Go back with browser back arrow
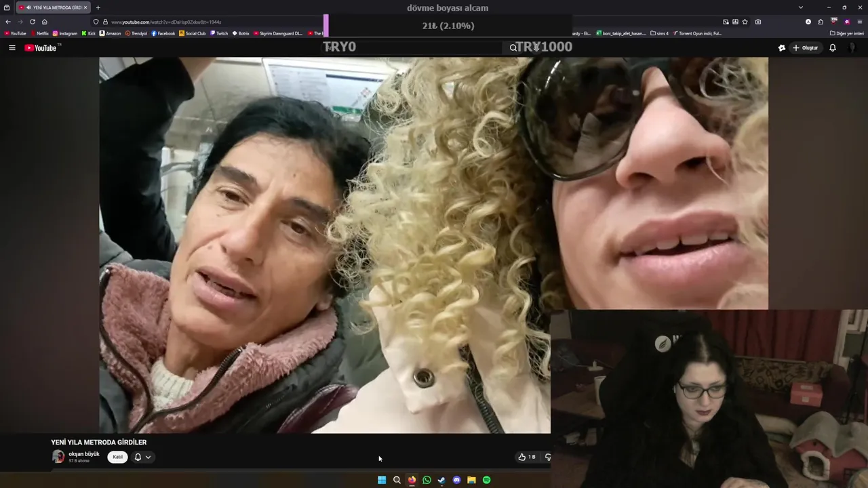 (8, 22)
